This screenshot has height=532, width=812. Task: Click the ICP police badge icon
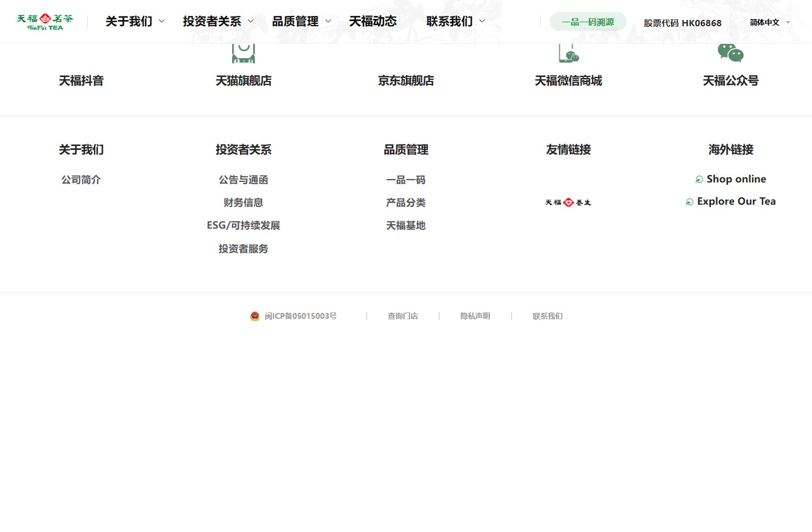pos(255,316)
